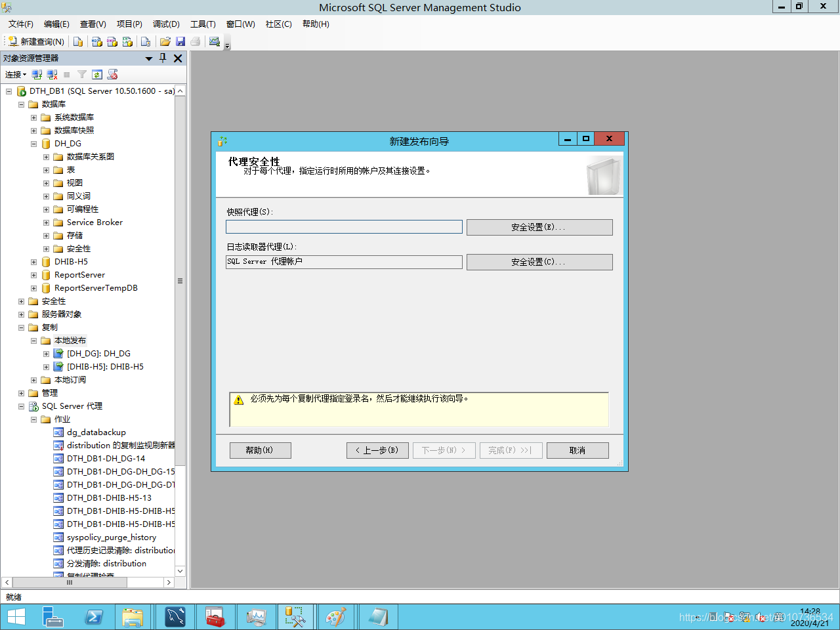Image resolution: width=840 pixels, height=630 pixels.
Task: Click the DMX query toolbar icon
Action: point(112,41)
